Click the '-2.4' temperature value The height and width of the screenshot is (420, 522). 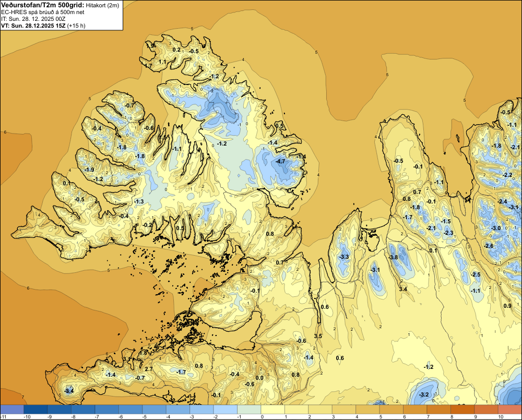(x=502, y=202)
